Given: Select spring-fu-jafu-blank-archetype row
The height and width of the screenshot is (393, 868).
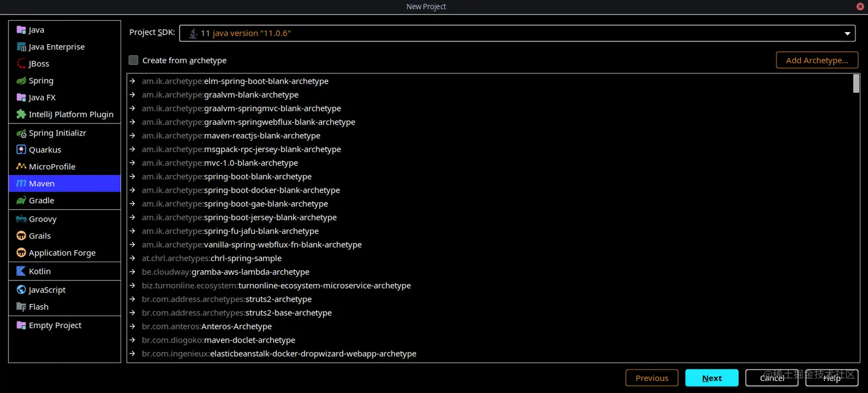Looking at the screenshot, I should [x=490, y=231].
